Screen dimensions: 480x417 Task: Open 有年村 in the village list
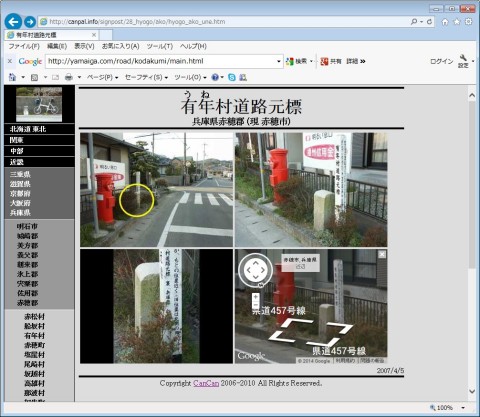34,335
